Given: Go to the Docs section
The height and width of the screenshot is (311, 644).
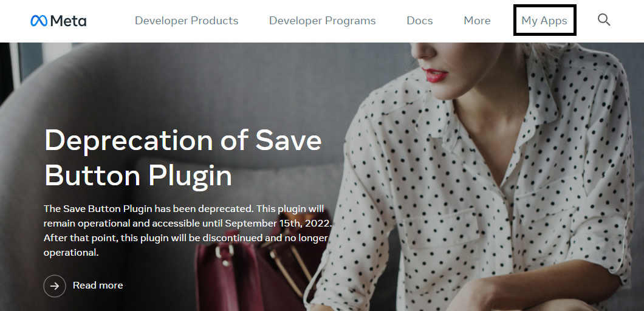Looking at the screenshot, I should [x=420, y=21].
